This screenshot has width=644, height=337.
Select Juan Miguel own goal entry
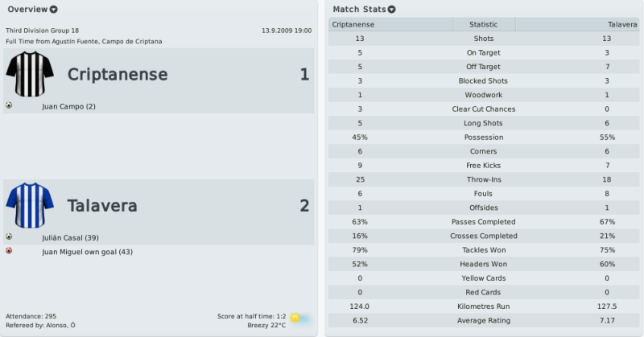(87, 252)
